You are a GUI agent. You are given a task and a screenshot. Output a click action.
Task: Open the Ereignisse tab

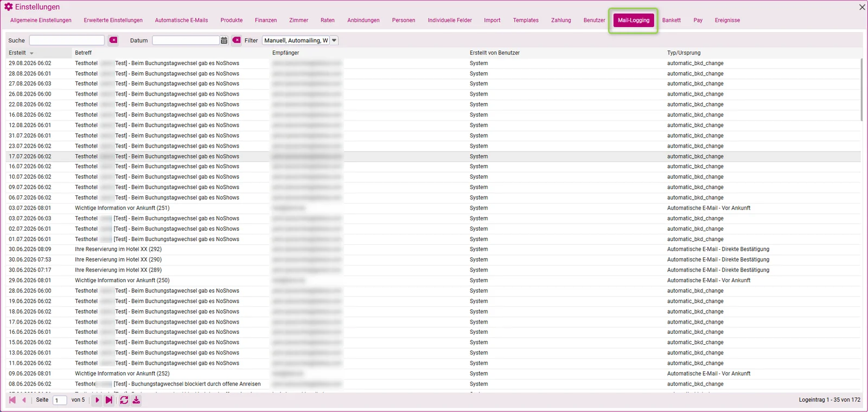(x=727, y=20)
